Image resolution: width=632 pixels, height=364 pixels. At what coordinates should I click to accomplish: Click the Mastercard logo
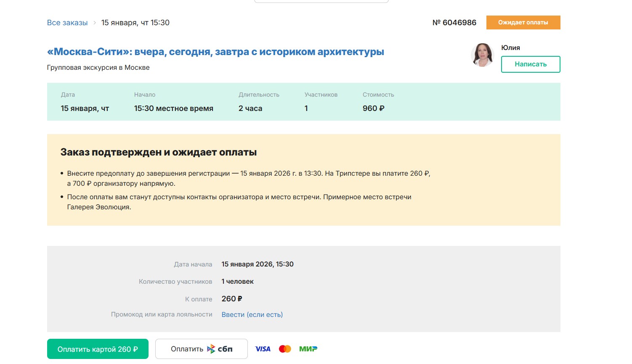285,349
